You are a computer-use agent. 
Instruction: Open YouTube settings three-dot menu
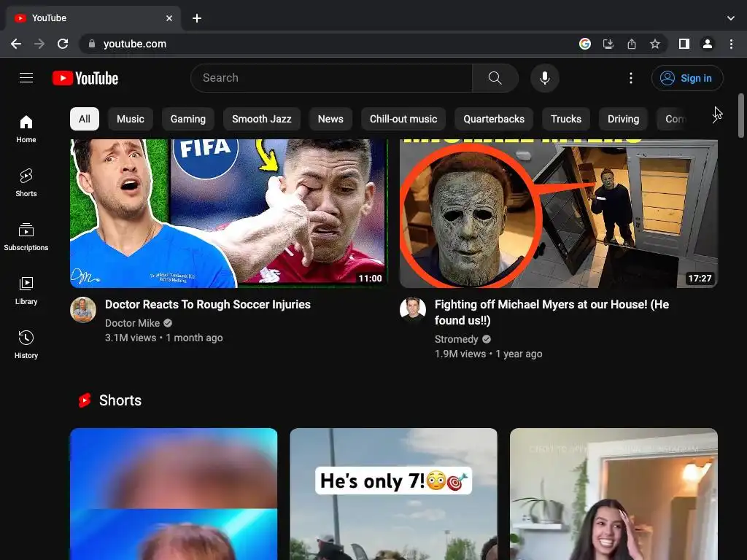tap(631, 78)
